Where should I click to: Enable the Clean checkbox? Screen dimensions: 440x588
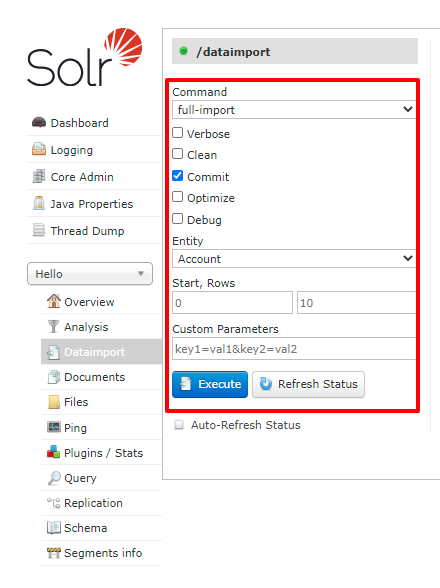point(177,154)
